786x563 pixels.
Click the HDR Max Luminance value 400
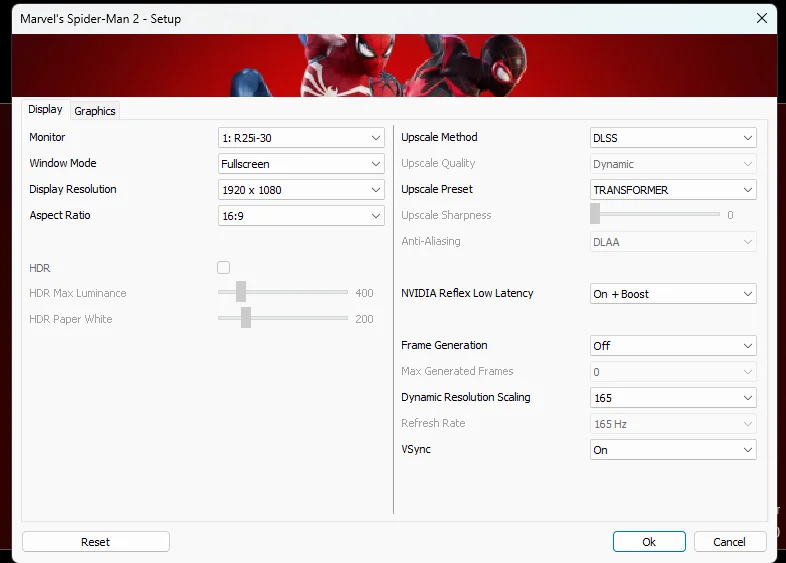click(x=364, y=293)
